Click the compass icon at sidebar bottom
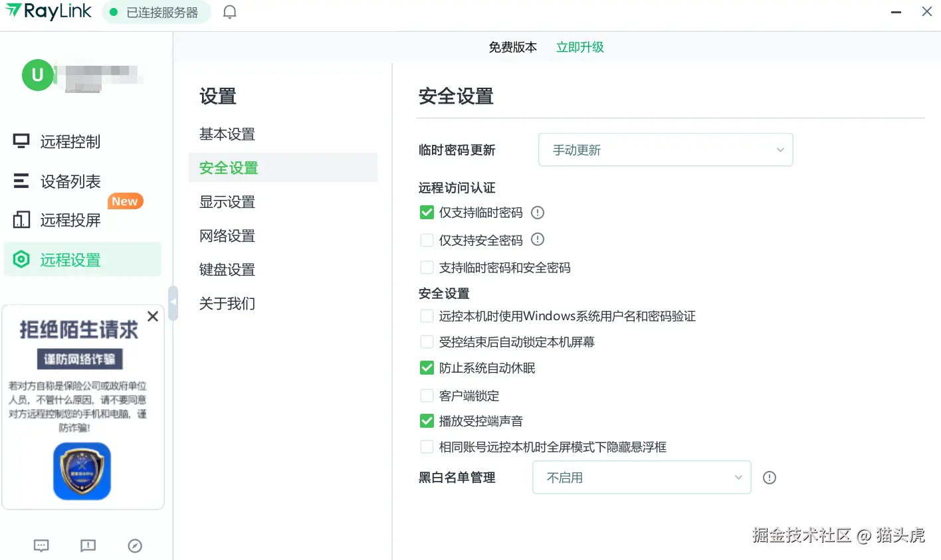 tap(135, 546)
